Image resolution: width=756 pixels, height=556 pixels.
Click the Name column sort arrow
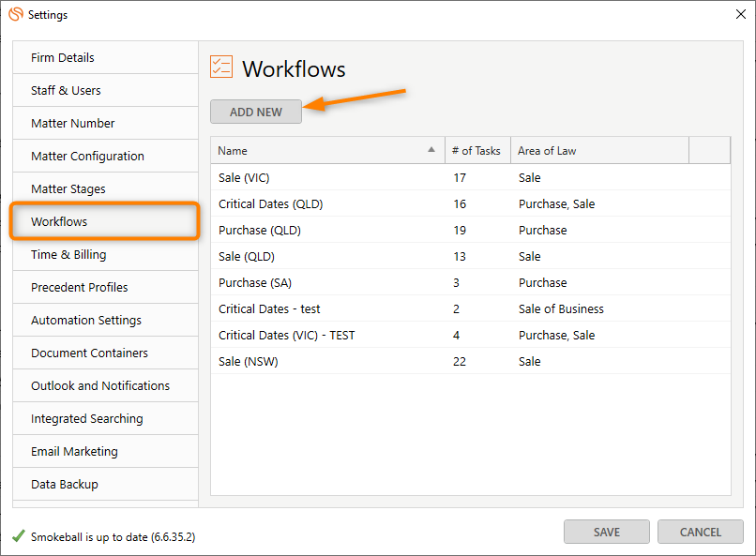click(431, 150)
